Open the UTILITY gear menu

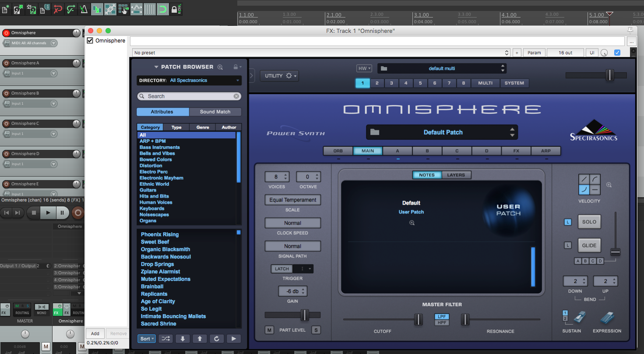[279, 76]
